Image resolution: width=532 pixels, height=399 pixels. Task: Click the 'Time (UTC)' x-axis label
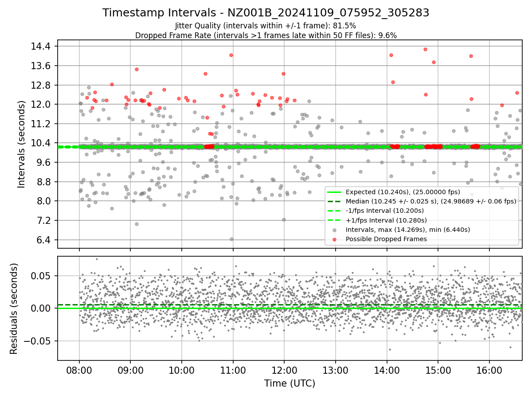[289, 383]
